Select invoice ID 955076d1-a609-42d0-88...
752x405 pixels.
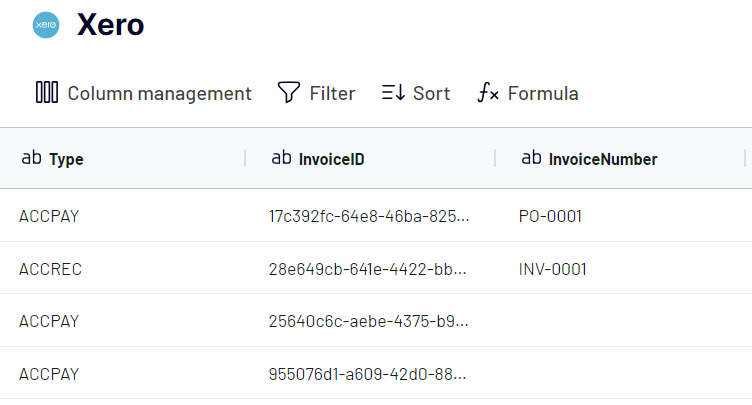point(367,374)
